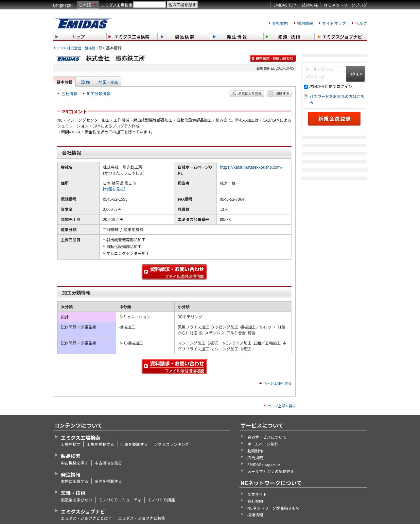
Task: Open footer link メールマガジンの配信停止
Action: click(271, 471)
